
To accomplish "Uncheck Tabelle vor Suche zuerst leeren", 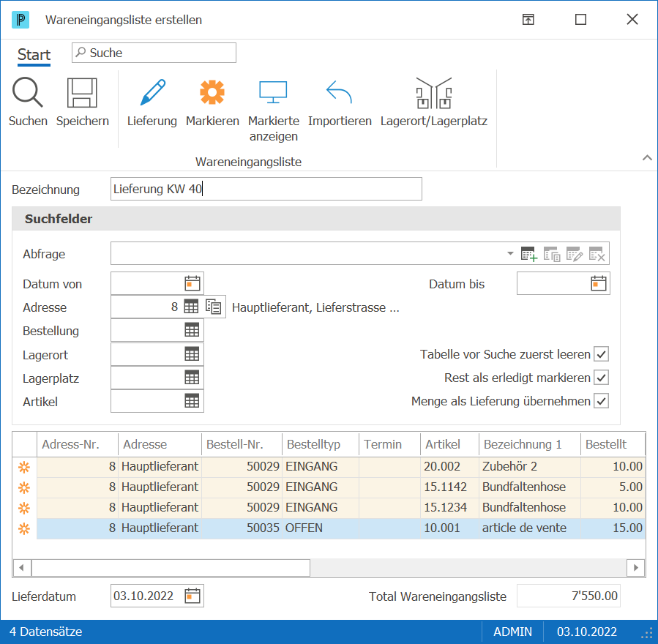I will pos(602,354).
